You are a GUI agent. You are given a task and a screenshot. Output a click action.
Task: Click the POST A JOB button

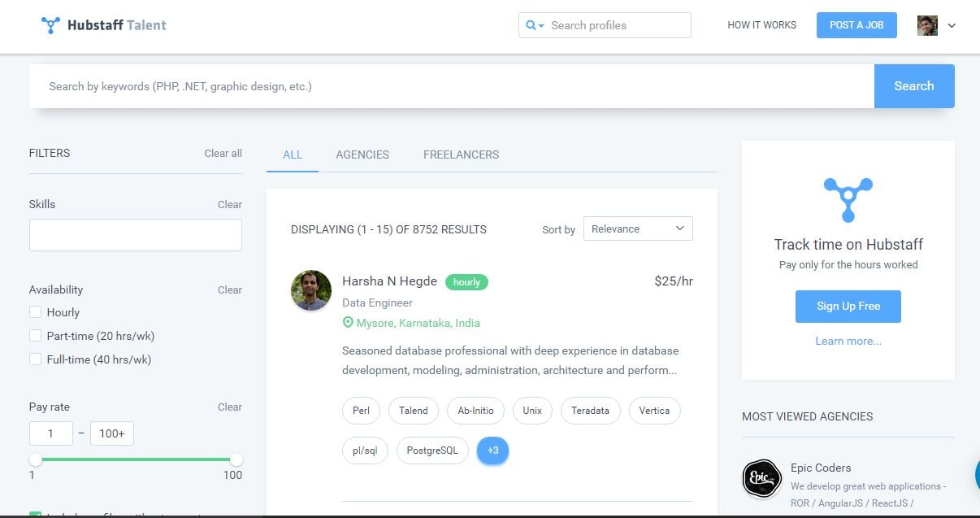[x=856, y=25]
